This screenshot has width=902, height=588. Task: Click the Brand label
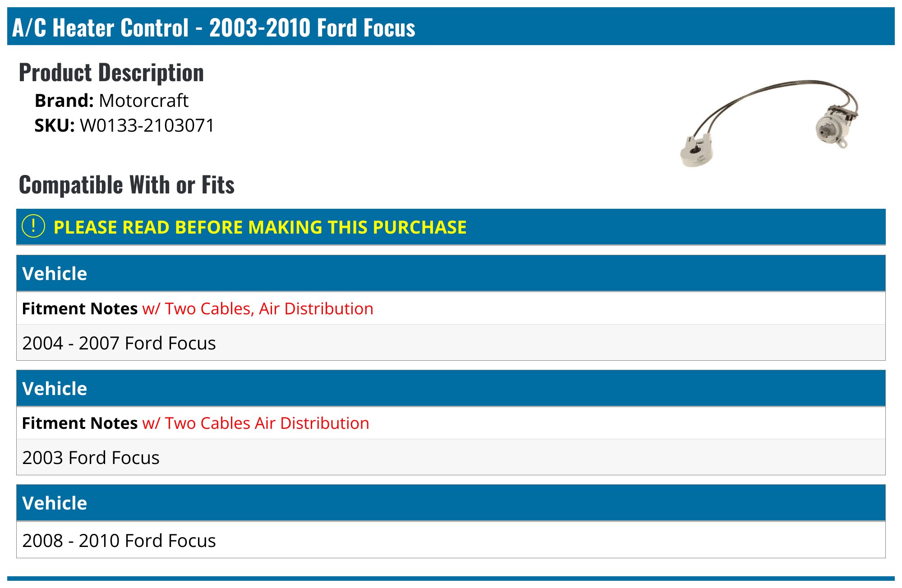coord(64,101)
